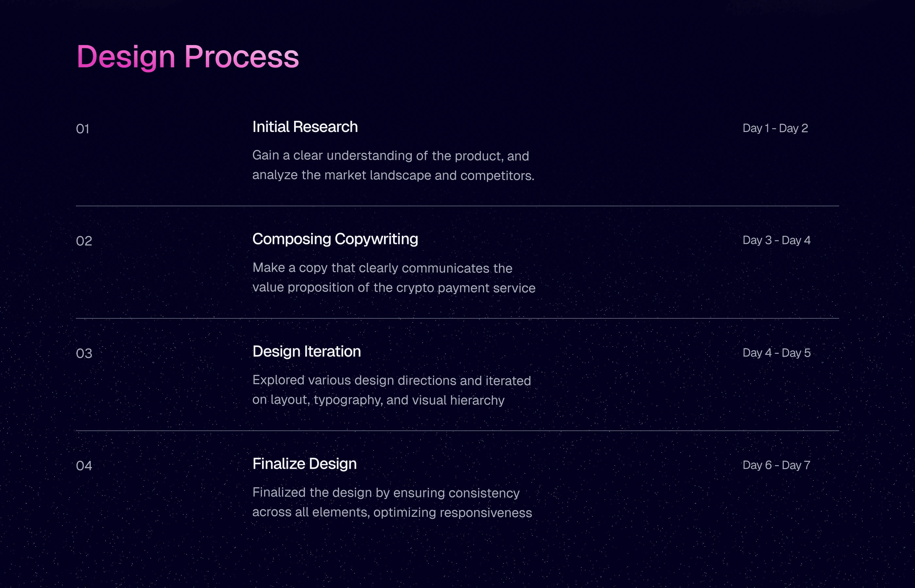This screenshot has width=915, height=588.
Task: Click the 04 step number
Action: [84, 465]
